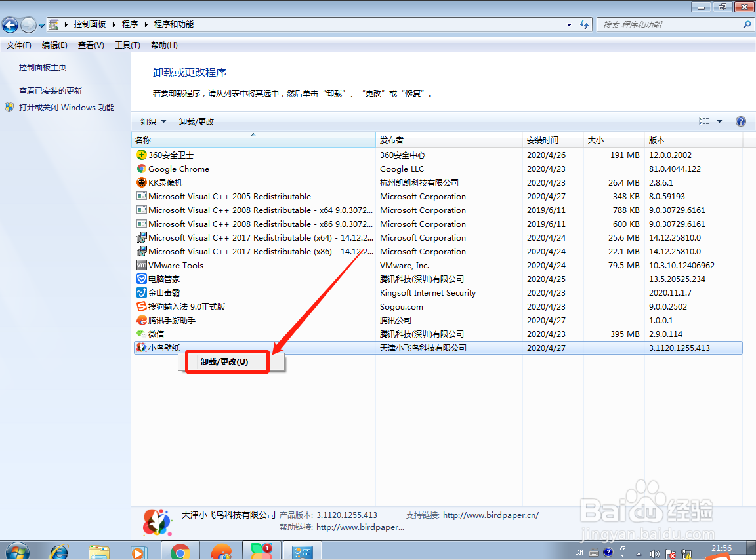
Task: Sort by the 安装时间 column header
Action: coord(553,140)
